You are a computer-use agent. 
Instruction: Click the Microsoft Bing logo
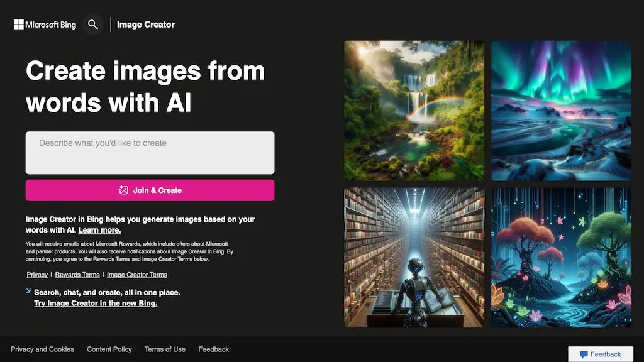click(45, 25)
